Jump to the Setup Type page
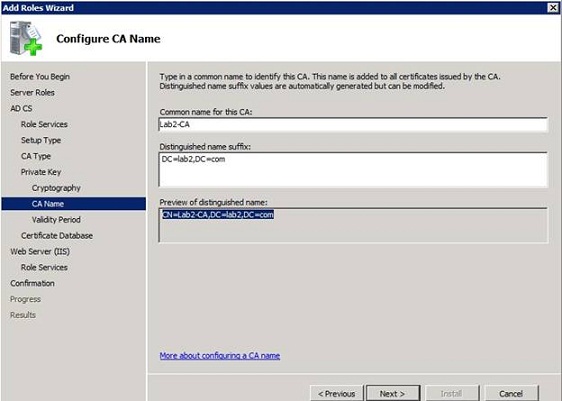The width and height of the screenshot is (562, 401). pos(41,140)
